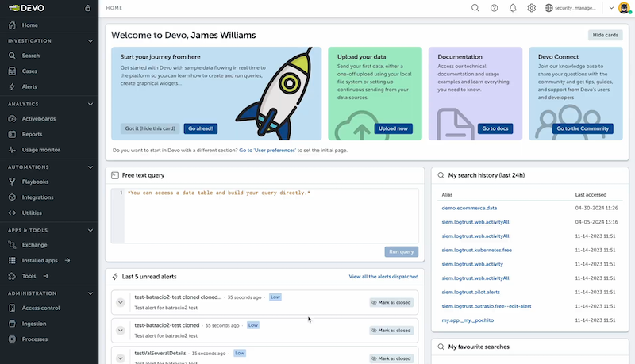Go to Alerts in the sidebar

pyautogui.click(x=29, y=86)
